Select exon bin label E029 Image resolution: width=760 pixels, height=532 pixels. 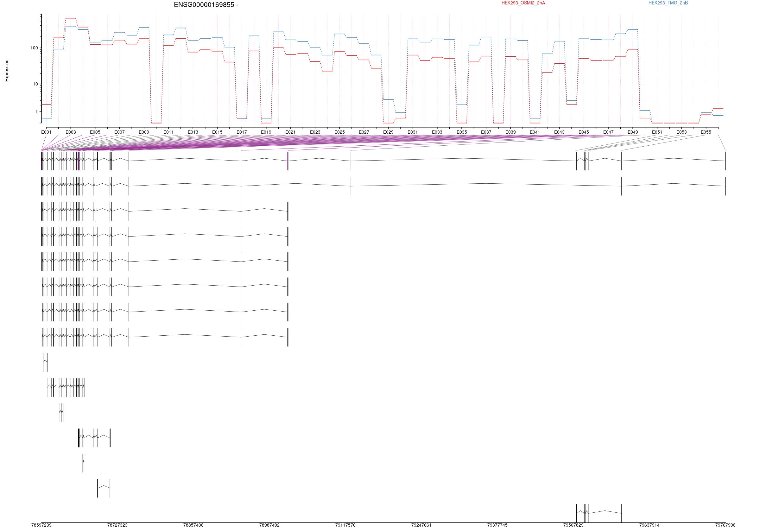click(388, 132)
